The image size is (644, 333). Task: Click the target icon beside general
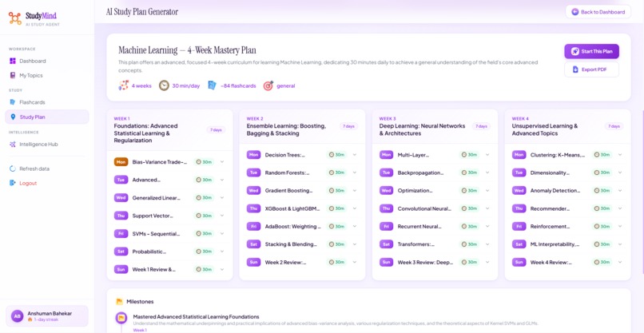click(268, 85)
